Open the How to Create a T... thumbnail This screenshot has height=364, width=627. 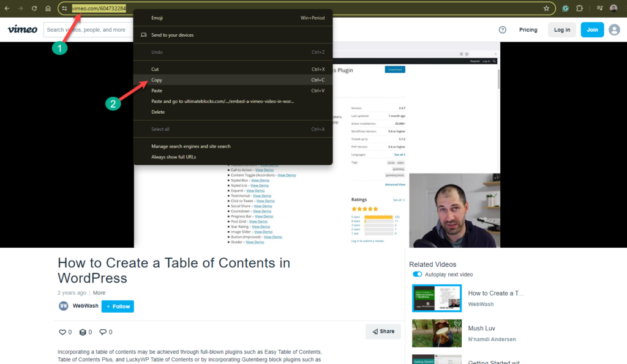(437, 298)
